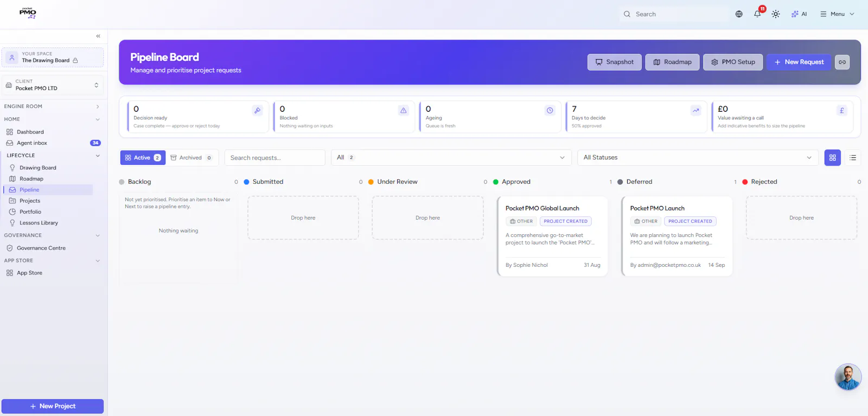Click the Approved column header
Screen dimensions: 868x416
[516, 182]
